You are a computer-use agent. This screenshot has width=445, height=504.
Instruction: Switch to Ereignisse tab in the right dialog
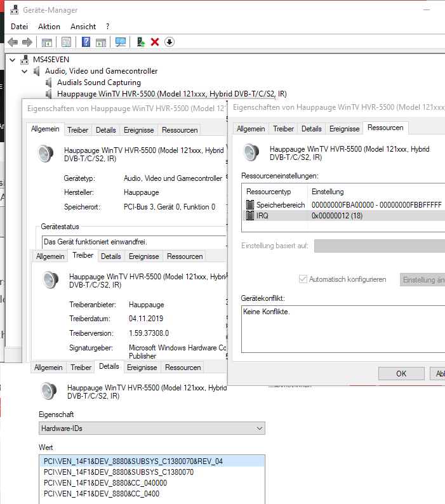[x=344, y=129]
